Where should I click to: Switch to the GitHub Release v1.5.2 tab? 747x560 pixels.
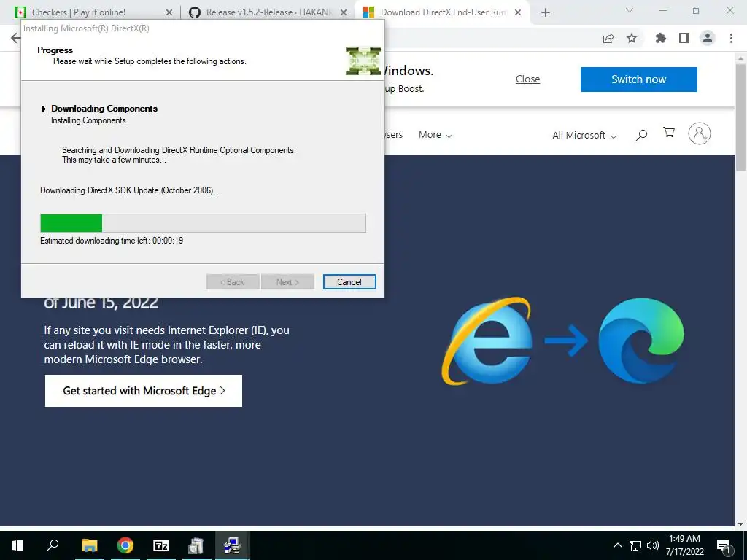[x=268, y=12]
